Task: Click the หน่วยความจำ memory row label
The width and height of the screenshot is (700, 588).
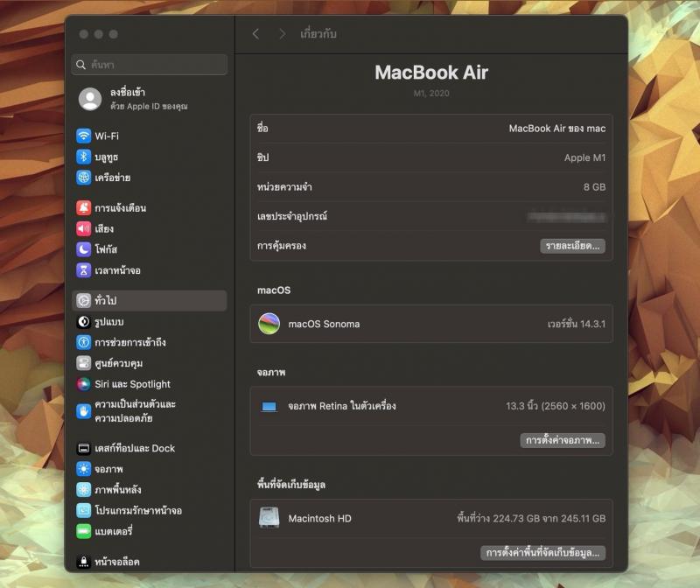Action: (284, 187)
